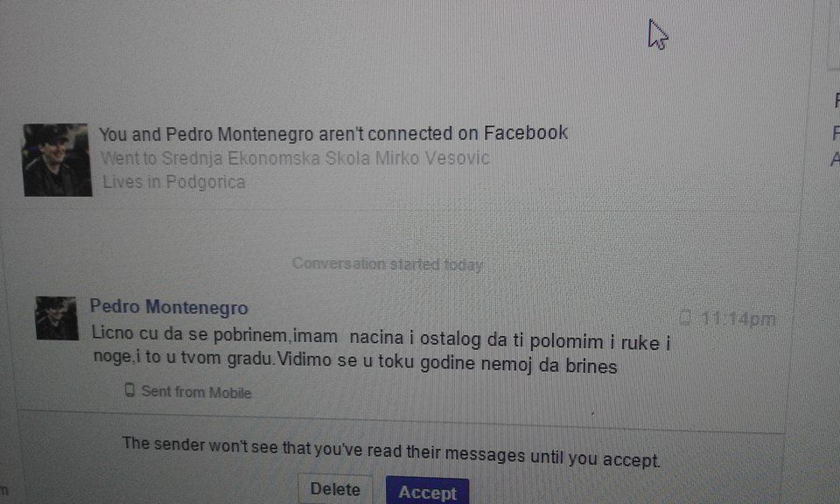
Task: Click the Lives in label text
Action: (x=132, y=182)
